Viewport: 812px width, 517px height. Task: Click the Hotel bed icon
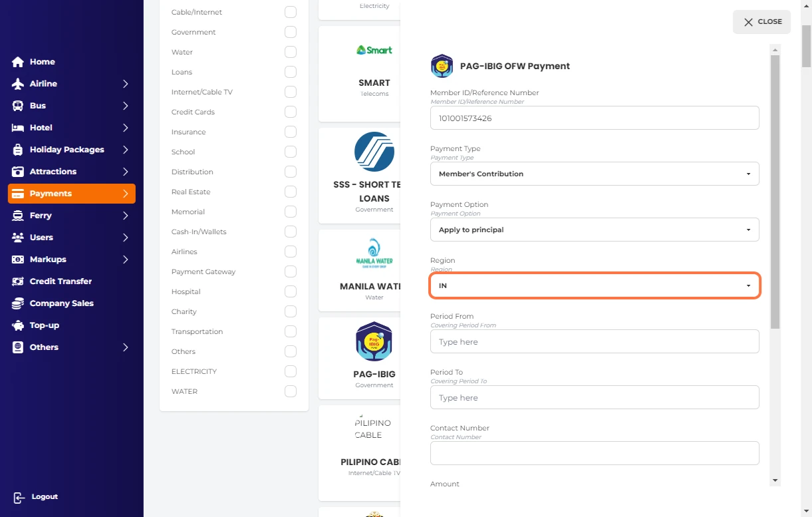coord(18,128)
